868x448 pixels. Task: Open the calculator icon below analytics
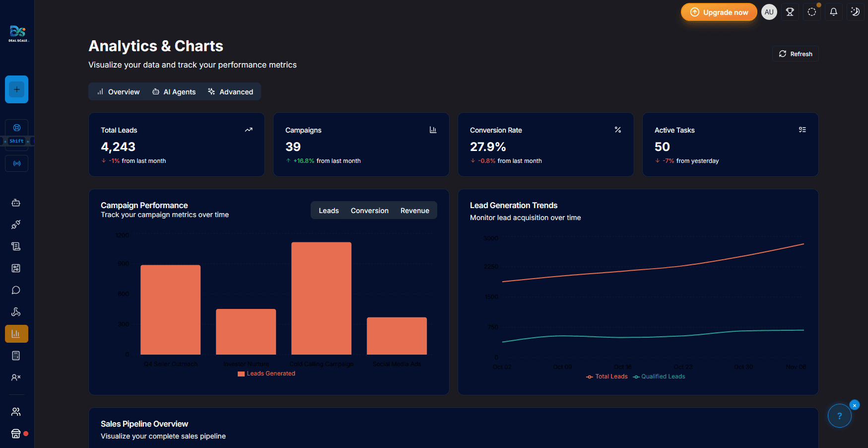point(16,355)
